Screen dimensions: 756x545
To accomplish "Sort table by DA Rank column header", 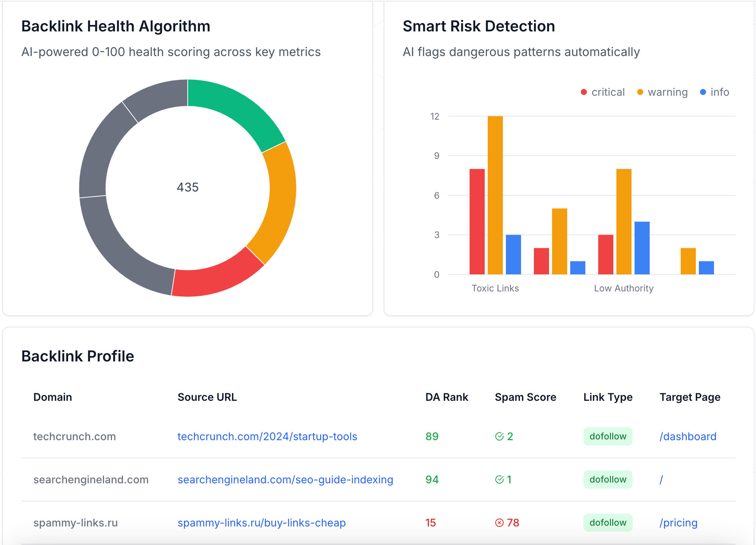I will coord(446,397).
